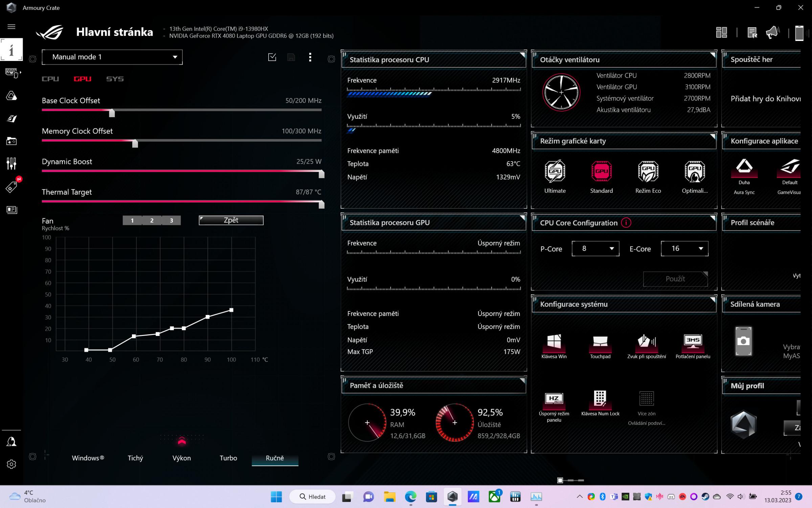Click the Zpět button
The width and height of the screenshot is (812, 508).
[231, 220]
